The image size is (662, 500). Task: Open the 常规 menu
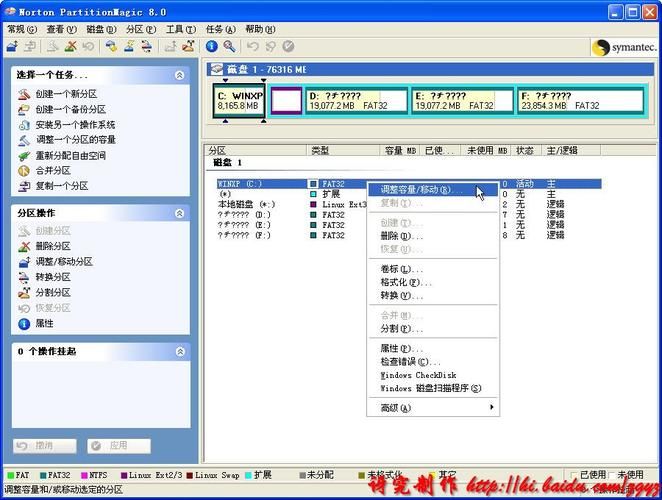(22, 29)
